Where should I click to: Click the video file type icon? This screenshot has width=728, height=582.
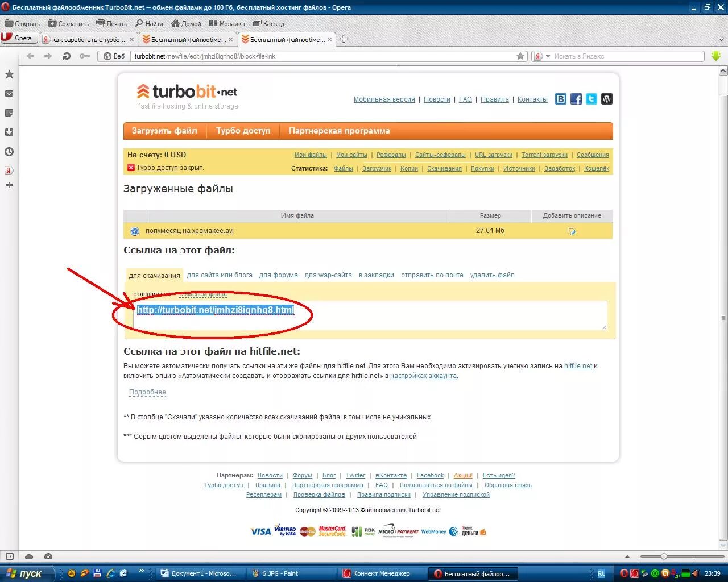135,231
